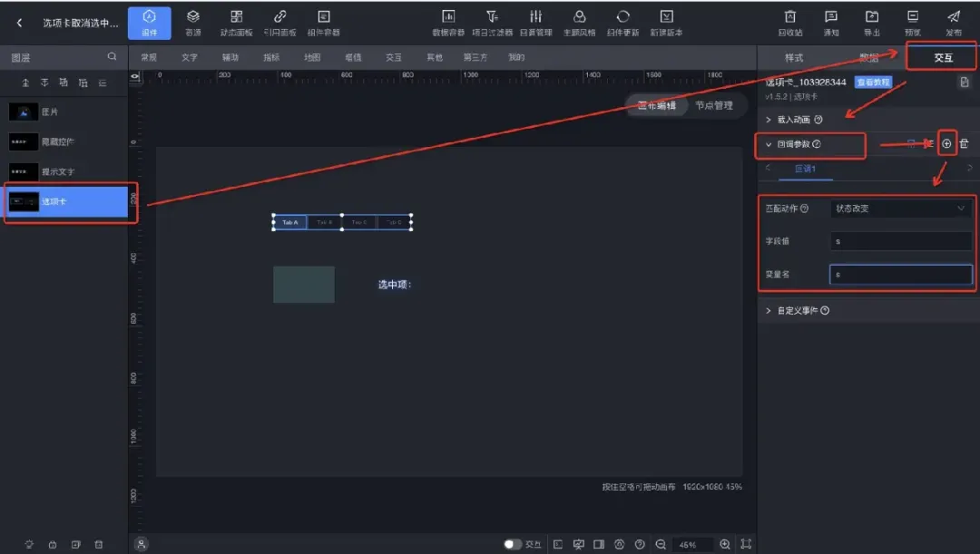
Task: Select the 隐藏控件 layer
Action: [65, 141]
